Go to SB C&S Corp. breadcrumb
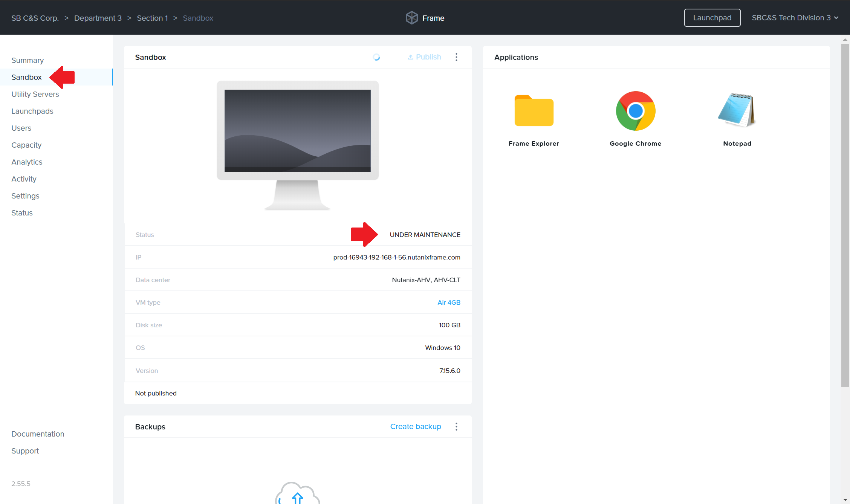 pyautogui.click(x=35, y=18)
